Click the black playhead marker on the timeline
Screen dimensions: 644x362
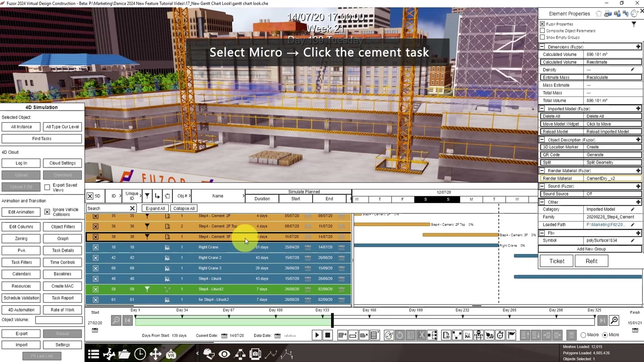tap(332, 320)
